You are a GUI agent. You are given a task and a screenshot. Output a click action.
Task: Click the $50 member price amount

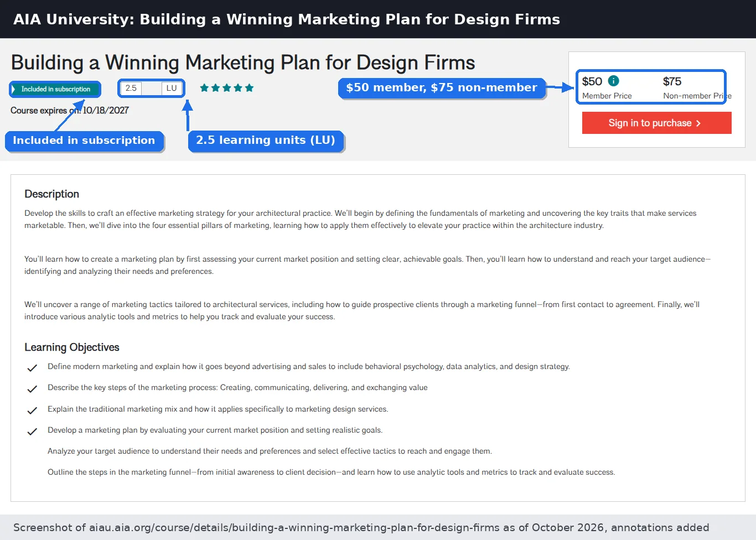pyautogui.click(x=592, y=81)
